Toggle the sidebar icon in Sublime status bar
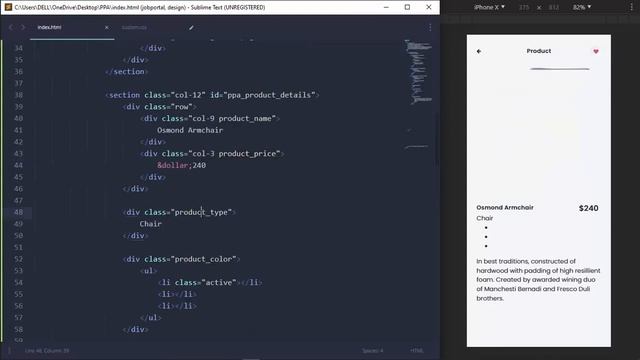 (9, 350)
